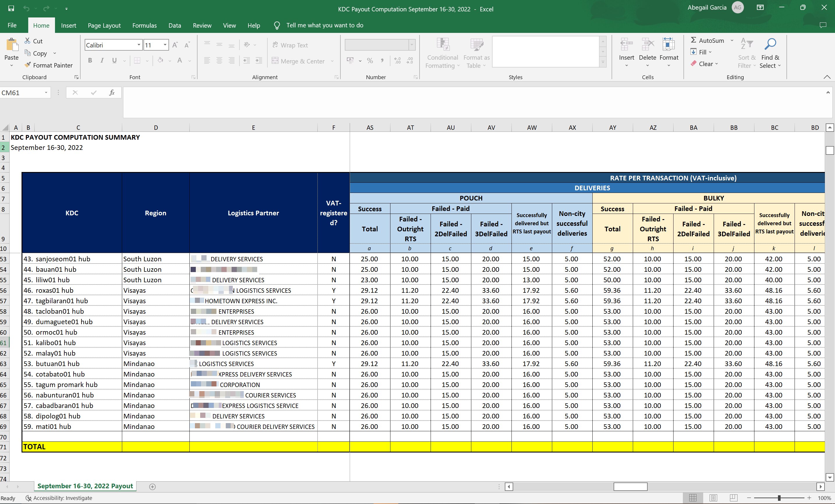
Task: Open the font name dropdown
Action: pos(138,45)
